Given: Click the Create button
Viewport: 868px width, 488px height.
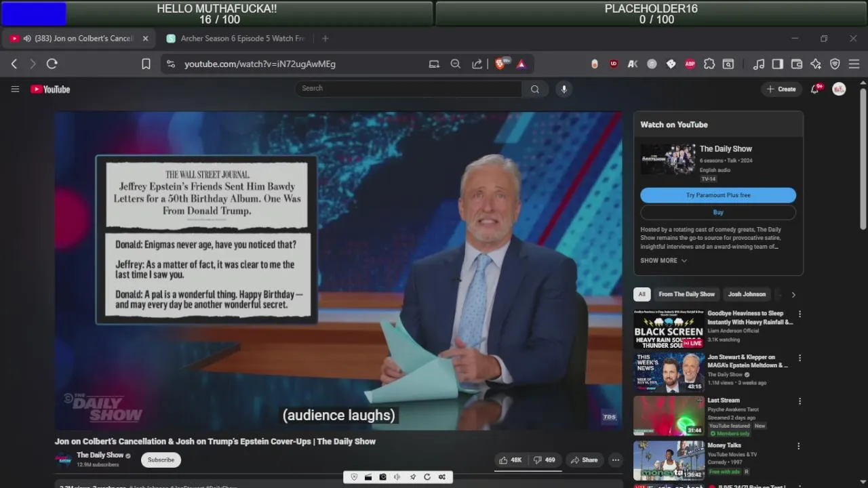Looking at the screenshot, I should pyautogui.click(x=781, y=89).
